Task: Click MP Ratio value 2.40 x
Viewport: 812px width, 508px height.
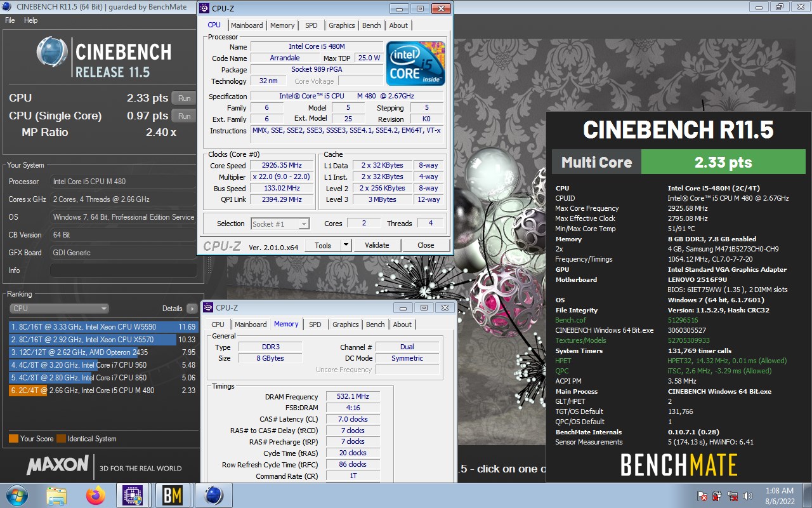Action: 161,132
